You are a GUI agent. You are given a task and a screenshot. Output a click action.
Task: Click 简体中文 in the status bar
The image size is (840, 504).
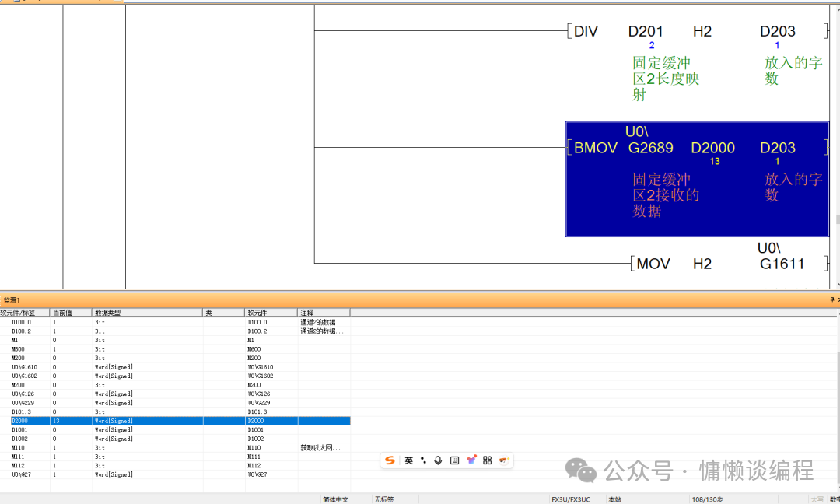tap(335, 499)
